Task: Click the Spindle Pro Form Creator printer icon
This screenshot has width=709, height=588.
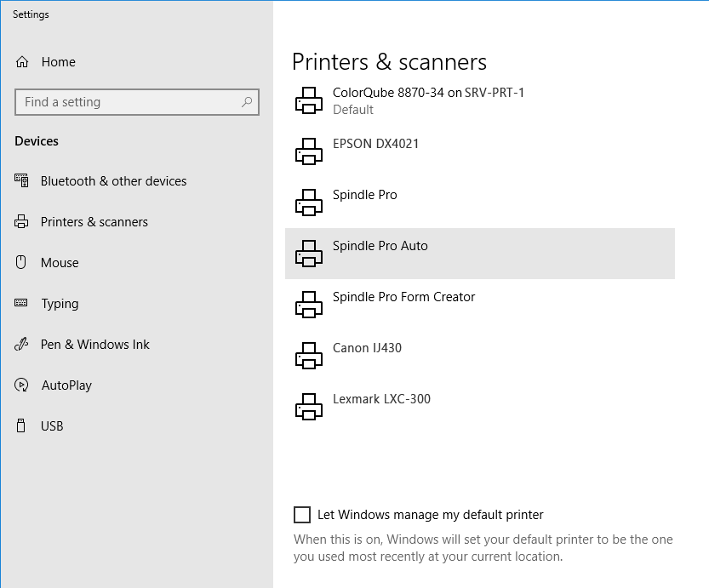Action: (309, 305)
